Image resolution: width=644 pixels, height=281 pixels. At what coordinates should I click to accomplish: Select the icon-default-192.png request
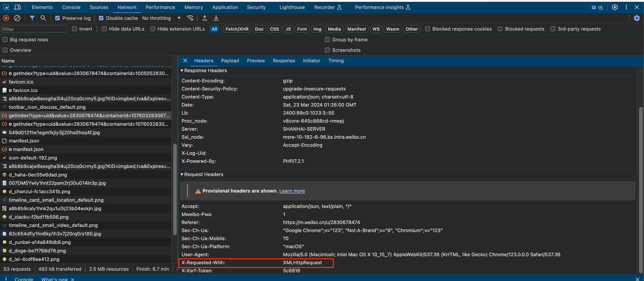(86, 158)
